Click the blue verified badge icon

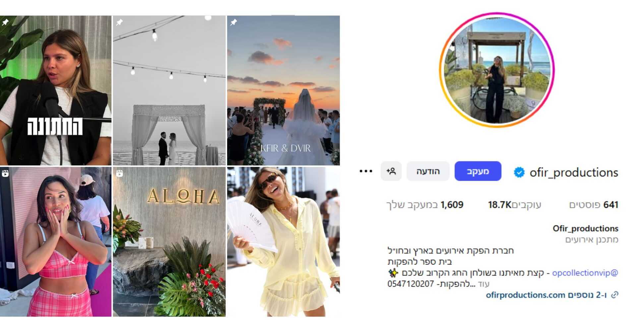pos(519,172)
